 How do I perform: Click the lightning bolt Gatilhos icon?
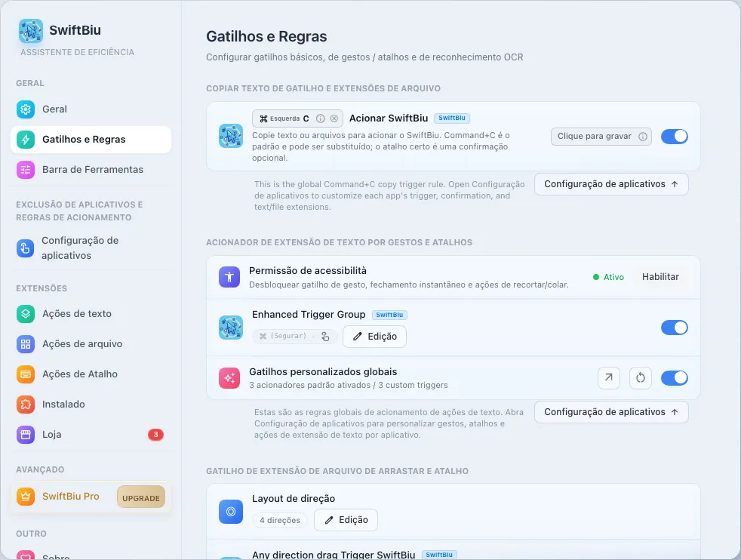26,140
